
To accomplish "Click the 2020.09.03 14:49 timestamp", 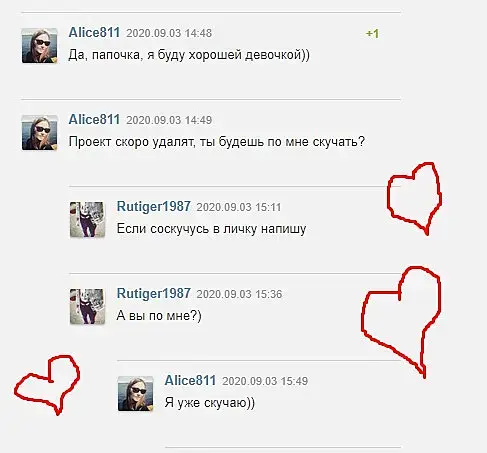I will [x=169, y=120].
